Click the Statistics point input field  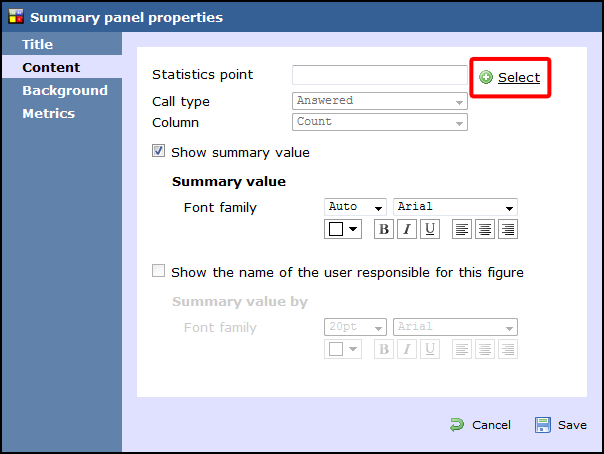[x=380, y=75]
